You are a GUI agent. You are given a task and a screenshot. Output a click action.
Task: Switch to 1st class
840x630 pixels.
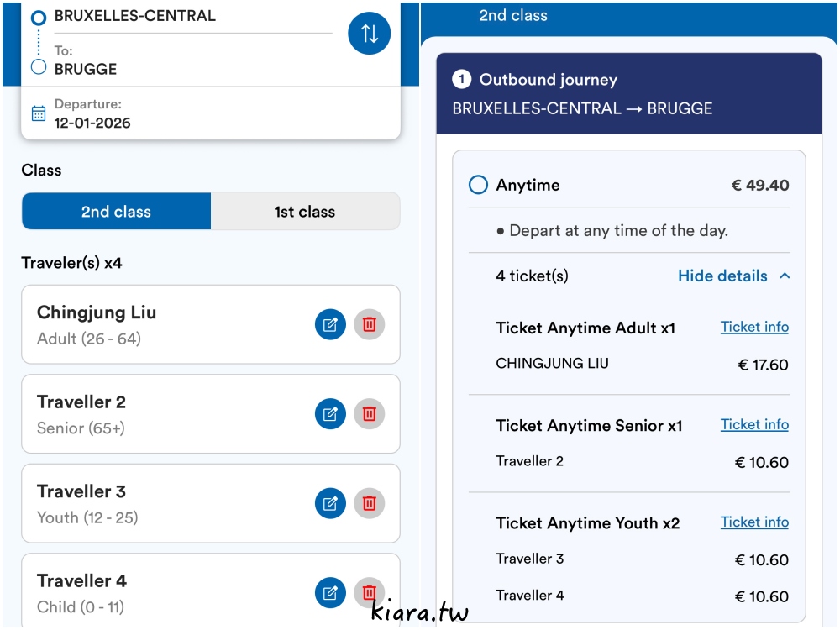[305, 212]
